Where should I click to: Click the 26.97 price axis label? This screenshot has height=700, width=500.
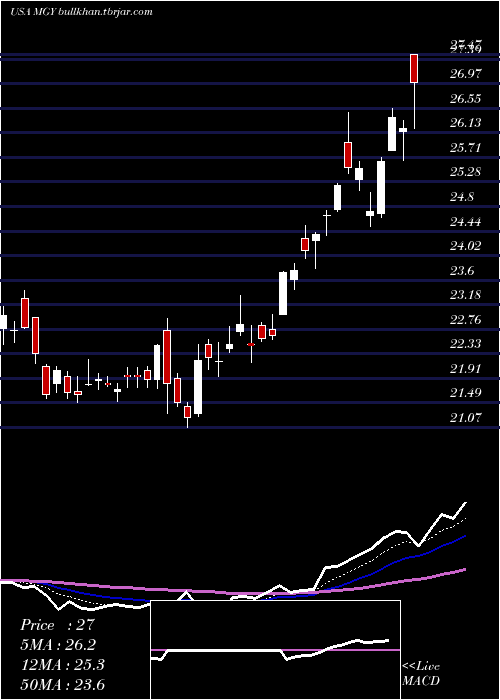(466, 74)
